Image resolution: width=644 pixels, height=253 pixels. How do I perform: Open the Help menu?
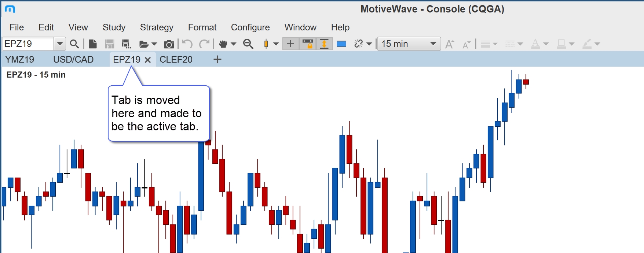tap(340, 27)
